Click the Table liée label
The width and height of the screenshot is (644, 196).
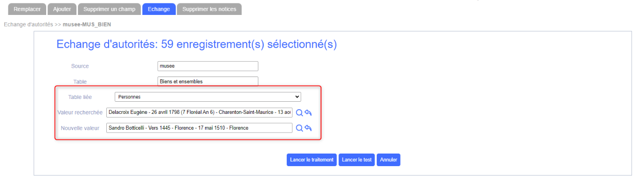tap(80, 97)
